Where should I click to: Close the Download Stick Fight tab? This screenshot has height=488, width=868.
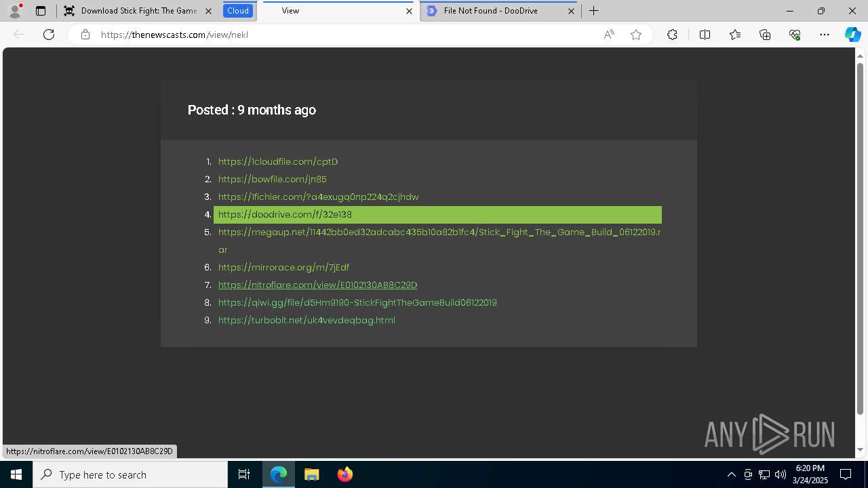[208, 11]
